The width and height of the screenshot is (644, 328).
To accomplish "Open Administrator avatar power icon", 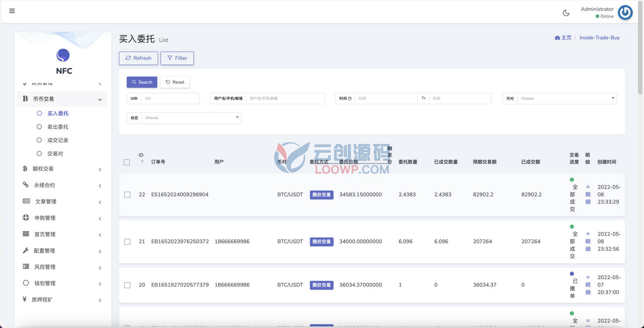I will coord(625,12).
